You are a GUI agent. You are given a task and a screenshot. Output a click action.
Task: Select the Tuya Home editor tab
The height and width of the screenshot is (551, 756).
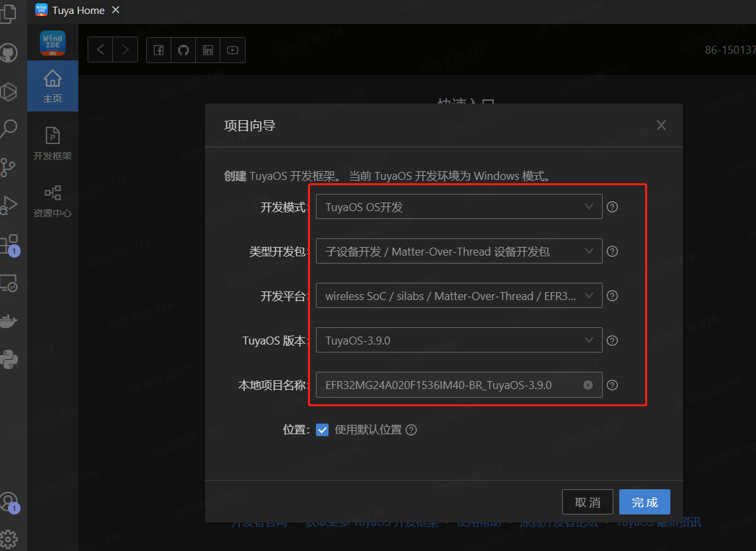click(x=78, y=10)
